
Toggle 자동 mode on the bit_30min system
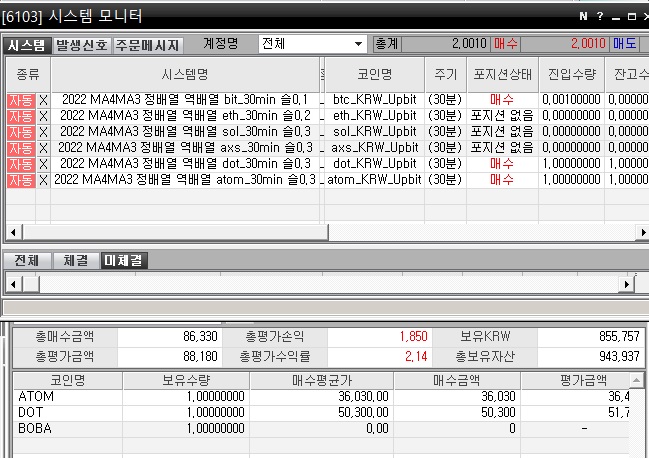(x=20, y=100)
